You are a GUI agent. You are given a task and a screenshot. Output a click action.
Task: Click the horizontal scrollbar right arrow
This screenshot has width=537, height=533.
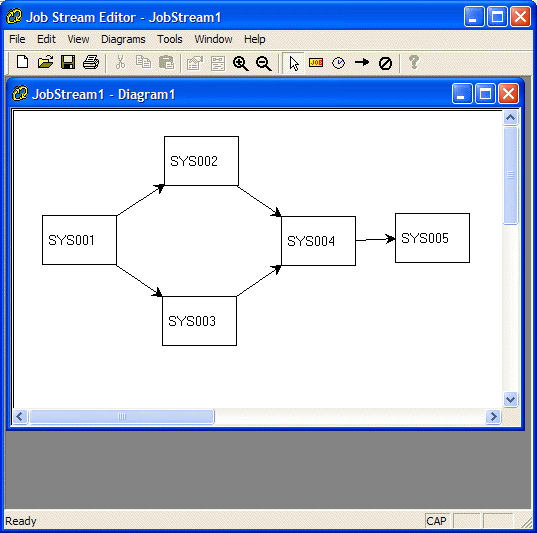click(x=494, y=417)
